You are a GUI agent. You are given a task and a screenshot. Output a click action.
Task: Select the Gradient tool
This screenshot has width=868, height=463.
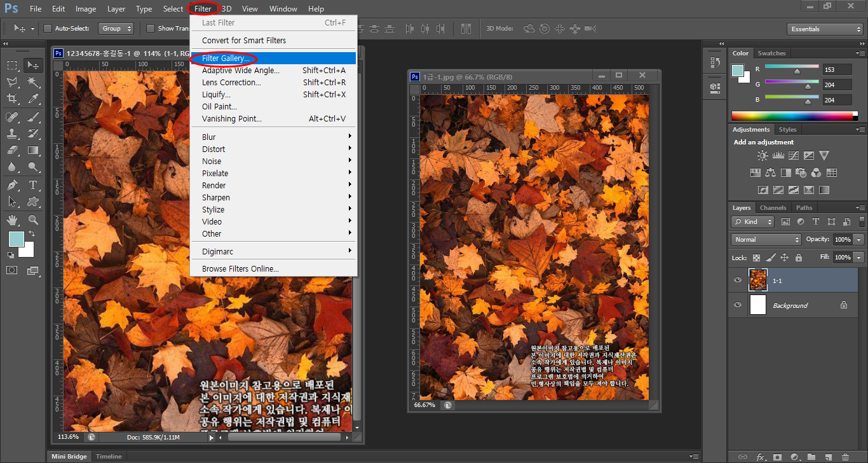33,151
